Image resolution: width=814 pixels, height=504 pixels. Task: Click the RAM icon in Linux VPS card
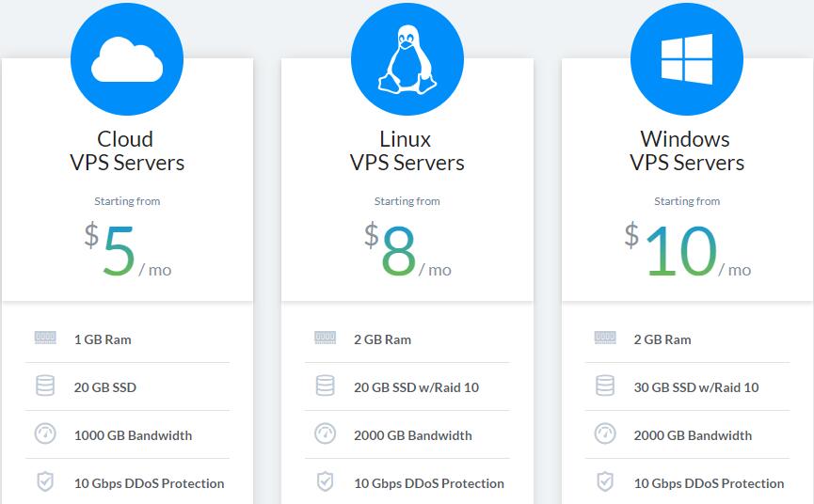325,339
